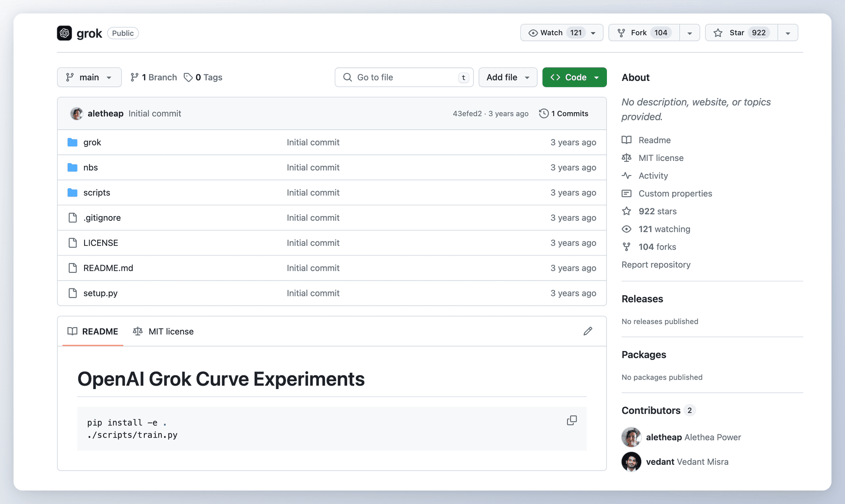The height and width of the screenshot is (504, 845).
Task: Open the Star lists dropdown arrow
Action: (x=788, y=33)
